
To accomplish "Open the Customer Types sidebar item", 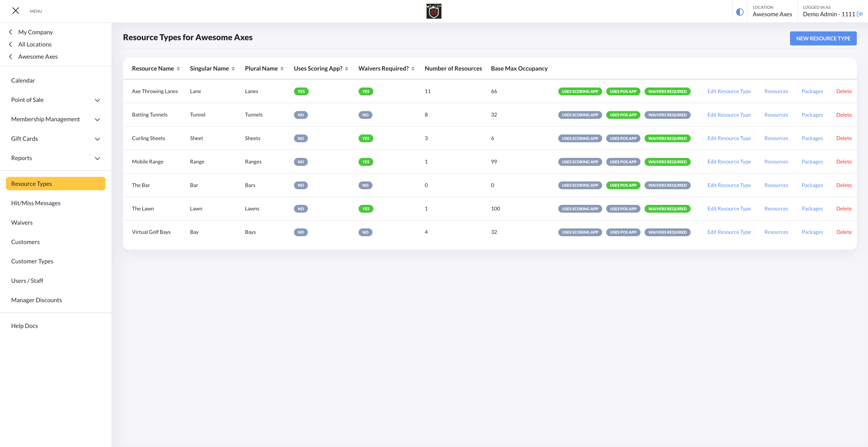I will click(32, 261).
